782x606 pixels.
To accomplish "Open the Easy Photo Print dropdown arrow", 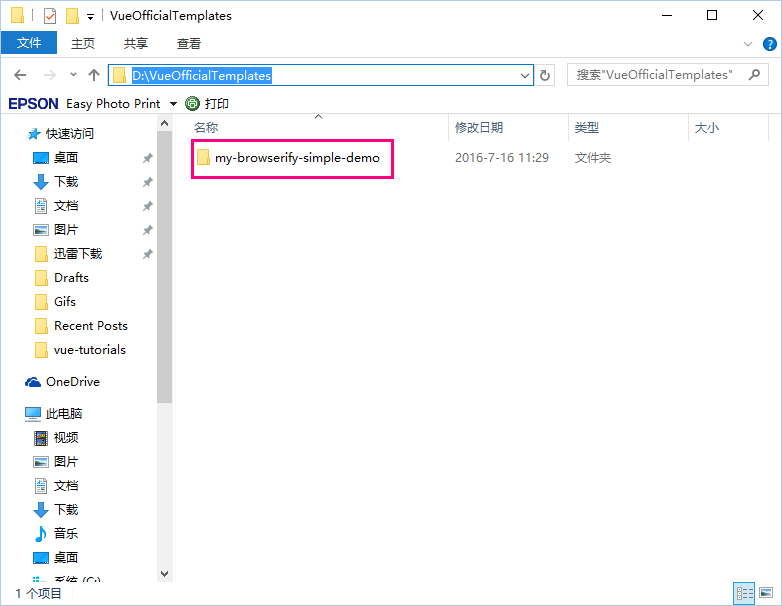I will click(173, 104).
